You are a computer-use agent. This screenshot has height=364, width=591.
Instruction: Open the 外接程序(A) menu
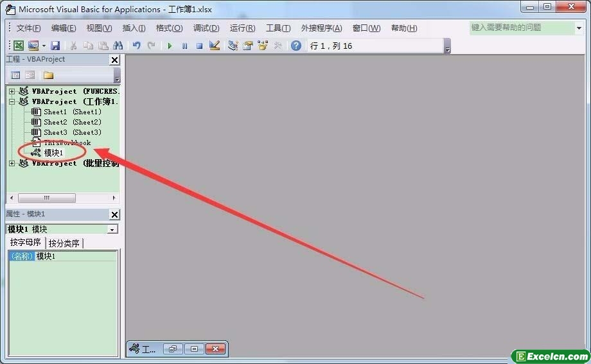point(321,28)
